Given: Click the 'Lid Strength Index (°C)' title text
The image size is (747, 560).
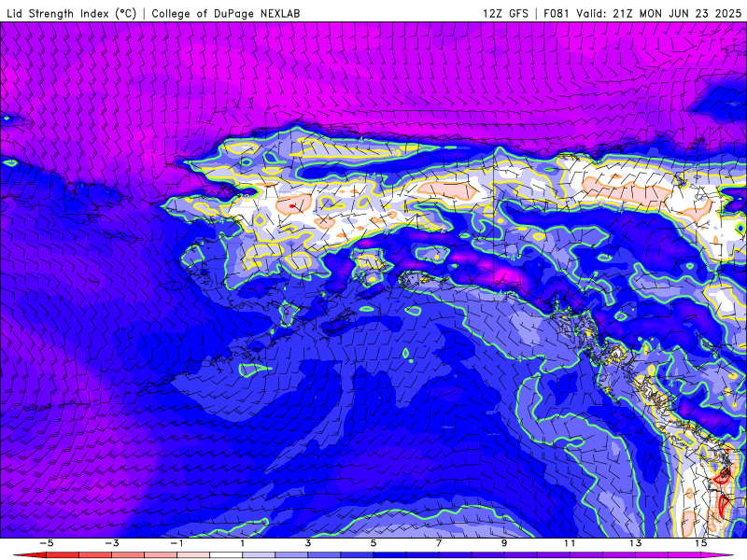Looking at the screenshot, I should 72,13.
